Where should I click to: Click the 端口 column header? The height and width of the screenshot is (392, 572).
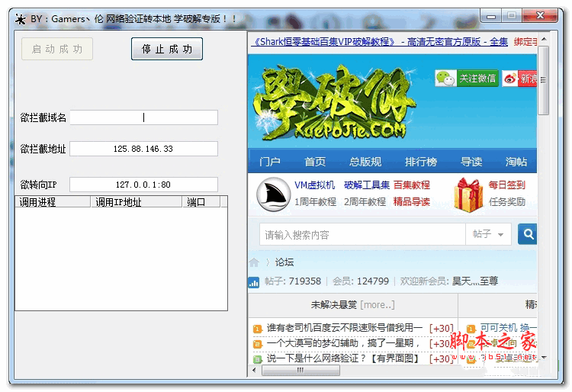[201, 202]
